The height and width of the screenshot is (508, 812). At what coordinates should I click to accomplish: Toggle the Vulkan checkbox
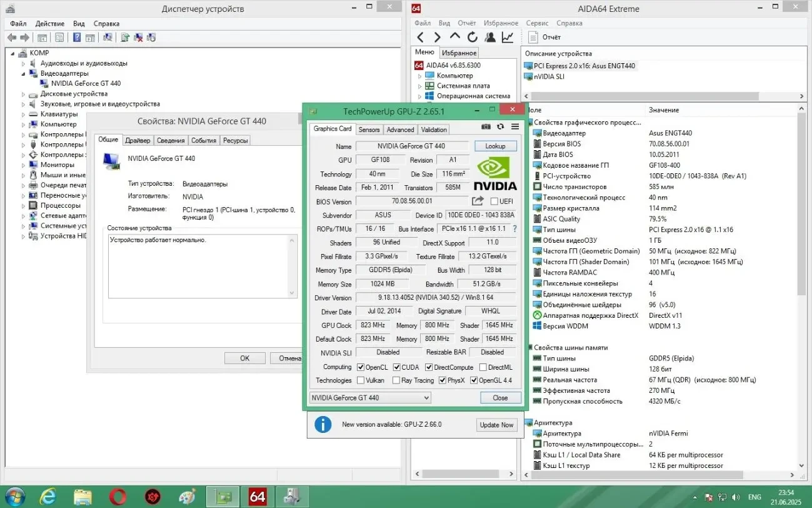(360, 380)
